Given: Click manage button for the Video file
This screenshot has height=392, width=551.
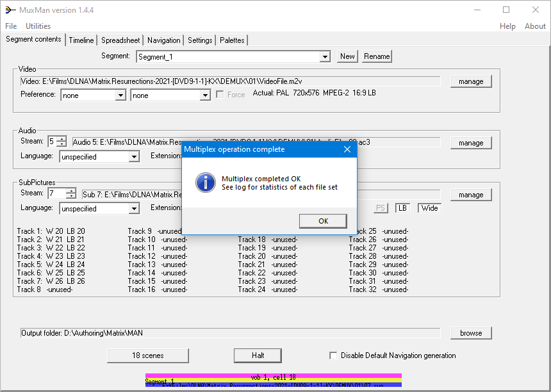Looking at the screenshot, I should click(x=471, y=81).
